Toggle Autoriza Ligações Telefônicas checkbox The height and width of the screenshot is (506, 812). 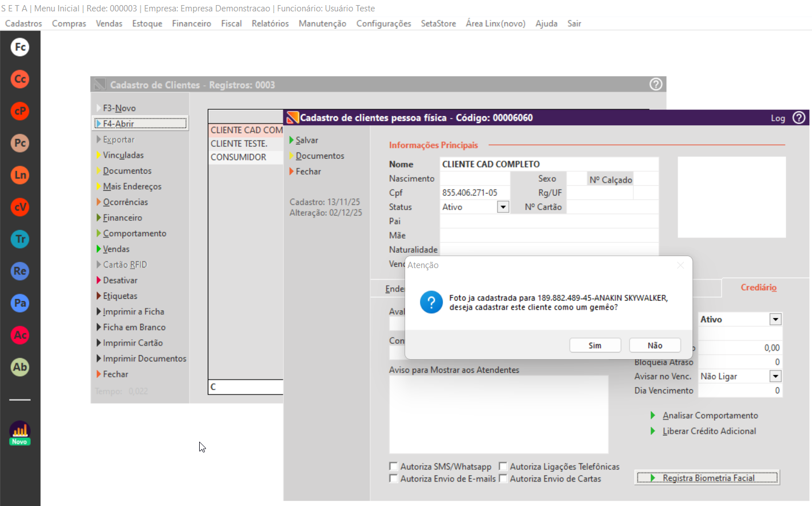pyautogui.click(x=503, y=466)
